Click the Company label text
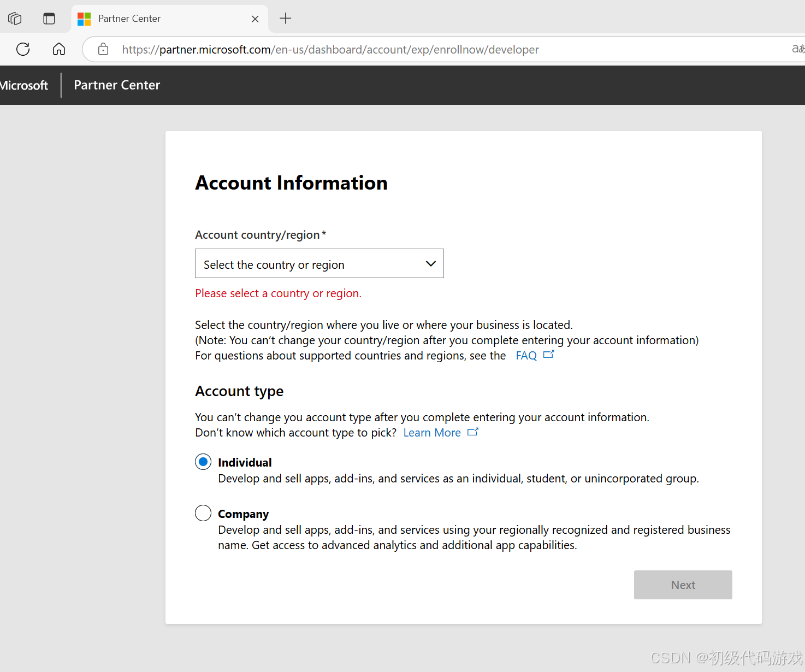This screenshot has height=672, width=805. (243, 514)
